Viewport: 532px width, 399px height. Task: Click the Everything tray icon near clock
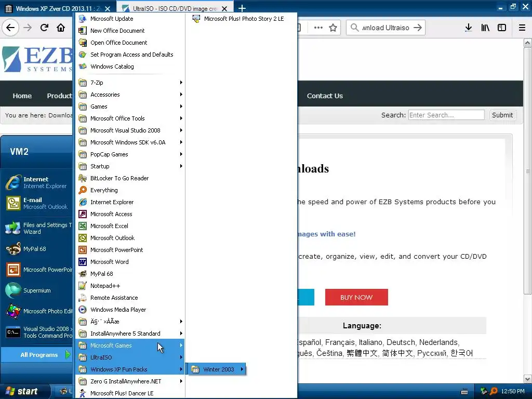(494, 391)
